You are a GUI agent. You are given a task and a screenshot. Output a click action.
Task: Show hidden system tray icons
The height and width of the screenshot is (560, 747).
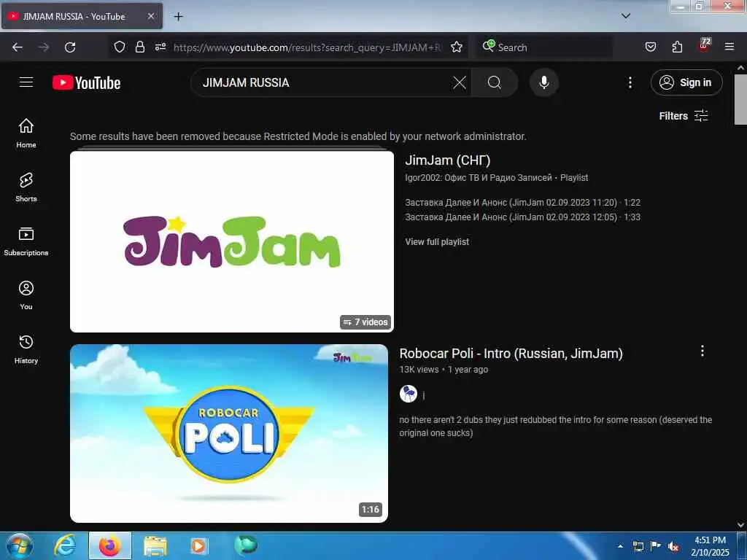click(x=620, y=546)
